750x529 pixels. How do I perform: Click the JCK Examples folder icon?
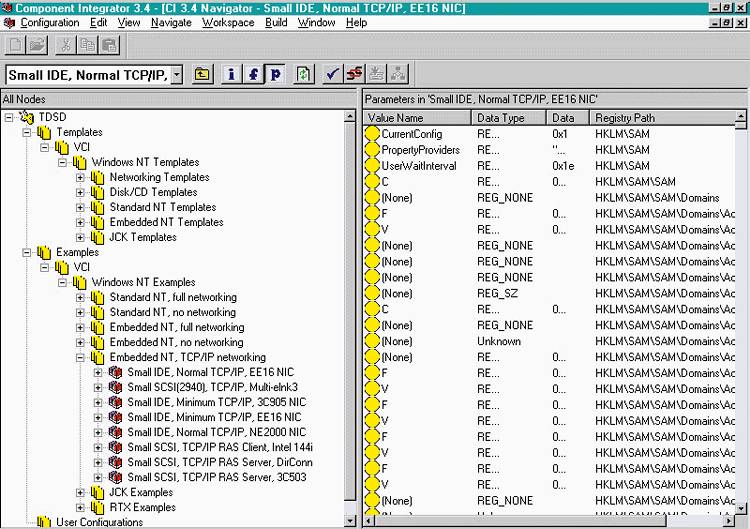tap(98, 492)
